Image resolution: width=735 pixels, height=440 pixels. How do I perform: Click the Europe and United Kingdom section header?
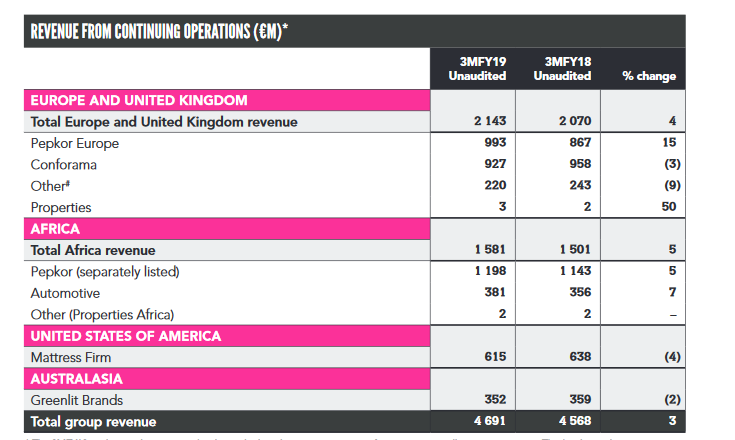[x=139, y=100]
